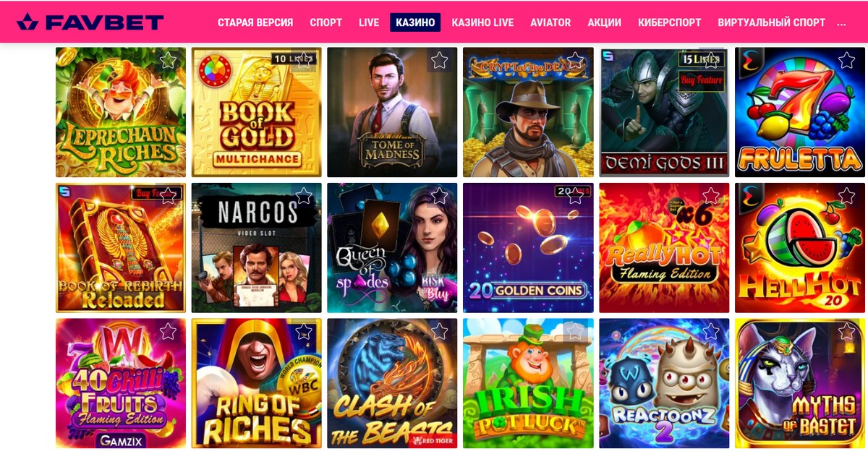The width and height of the screenshot is (868, 454).
Task: Favorite Reactoonz 2 with star icon
Action: tap(711, 331)
